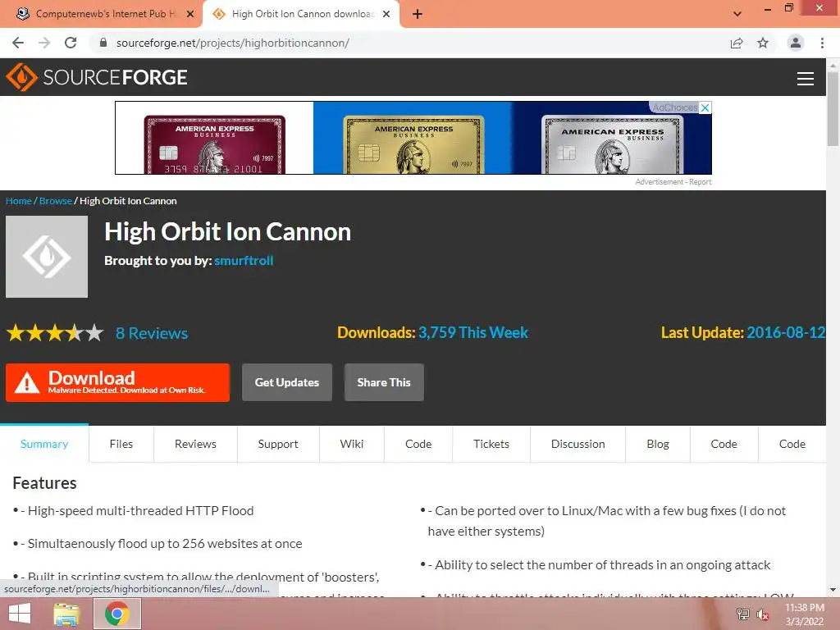
Task: Click the Advertisement - Report link
Action: pos(673,182)
